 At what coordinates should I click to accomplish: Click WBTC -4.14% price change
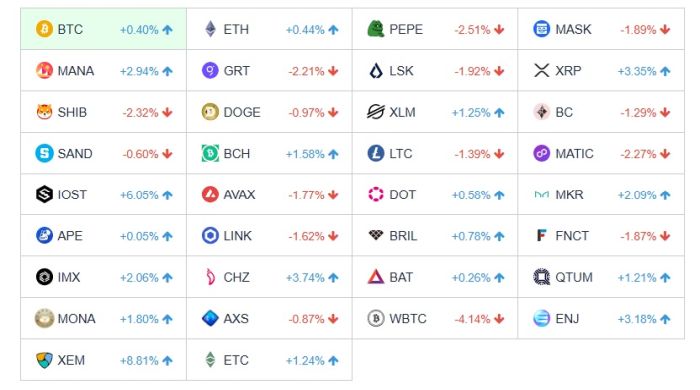click(472, 319)
